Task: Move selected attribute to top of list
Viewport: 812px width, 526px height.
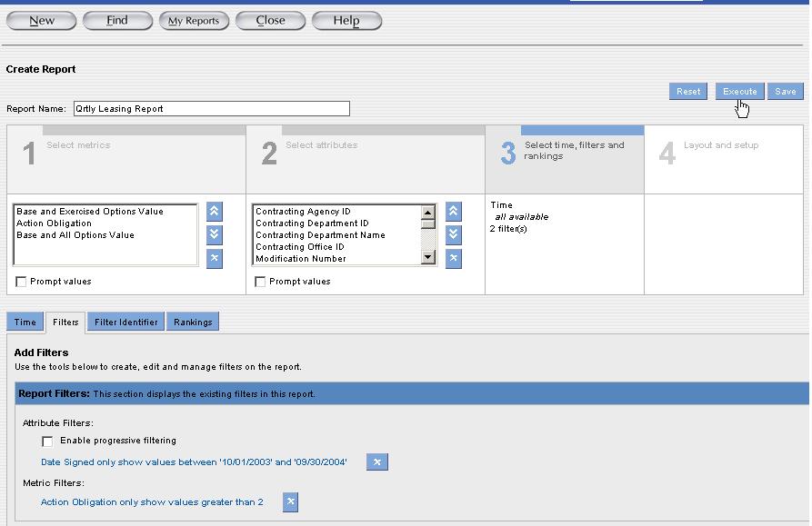Action: tap(453, 211)
